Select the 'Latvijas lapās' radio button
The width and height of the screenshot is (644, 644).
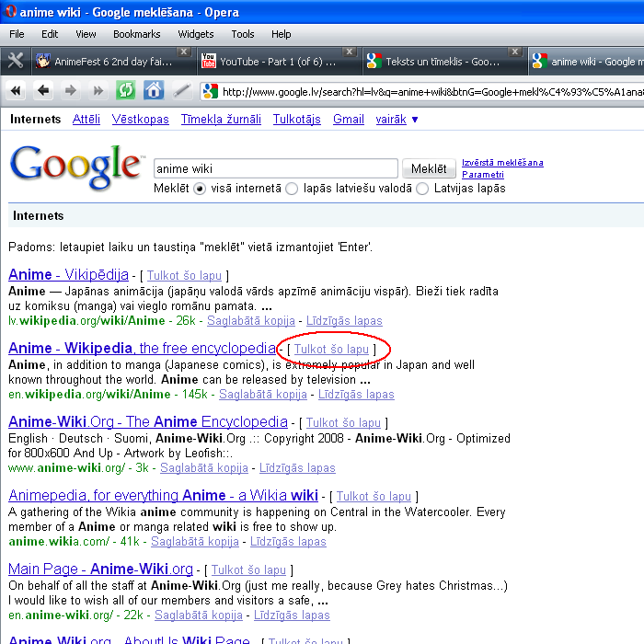click(x=422, y=189)
